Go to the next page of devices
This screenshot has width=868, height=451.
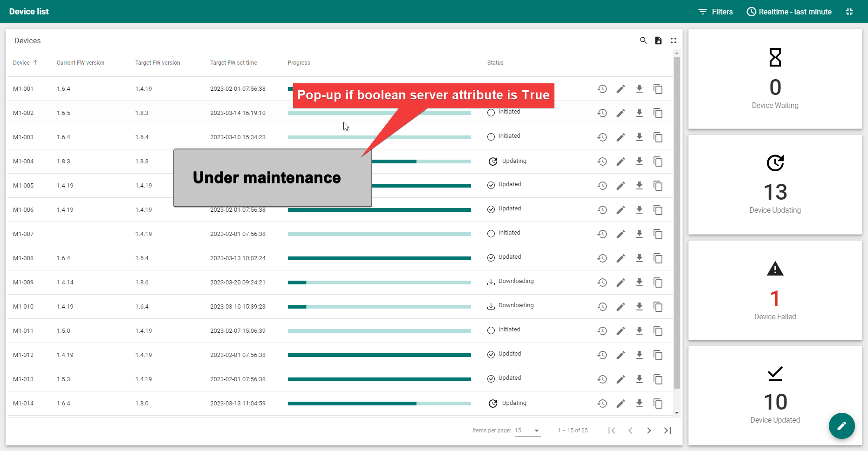point(649,431)
